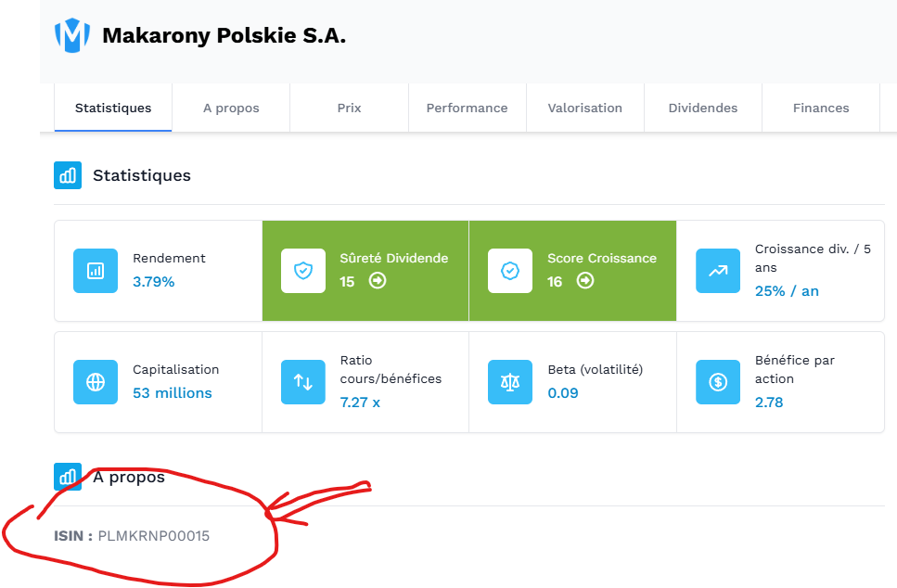Screen dimensions: 897x588
Task: Open the Dividendes tab
Action: point(703,109)
